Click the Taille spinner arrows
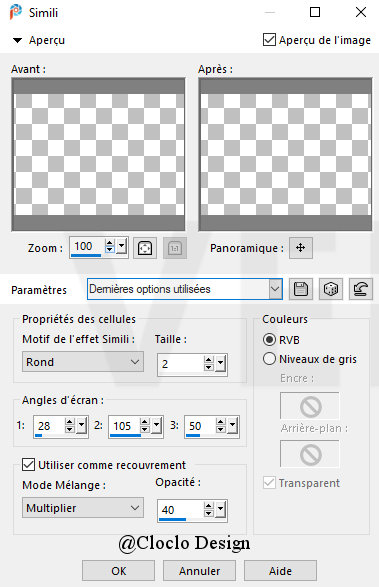 [x=209, y=363]
